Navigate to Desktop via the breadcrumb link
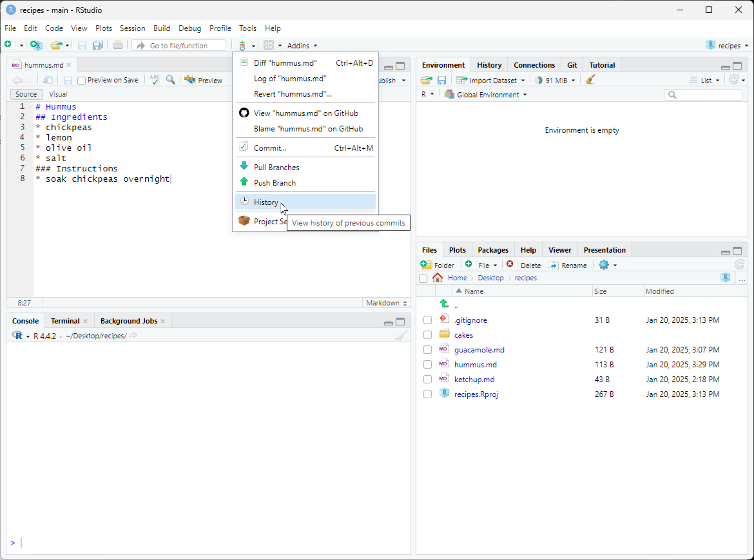The height and width of the screenshot is (560, 754). tap(491, 278)
